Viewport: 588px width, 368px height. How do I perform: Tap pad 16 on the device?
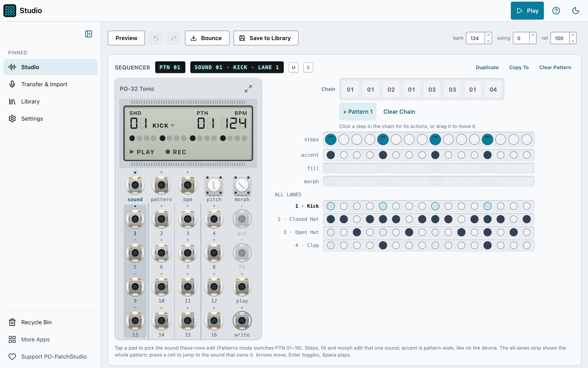click(214, 321)
